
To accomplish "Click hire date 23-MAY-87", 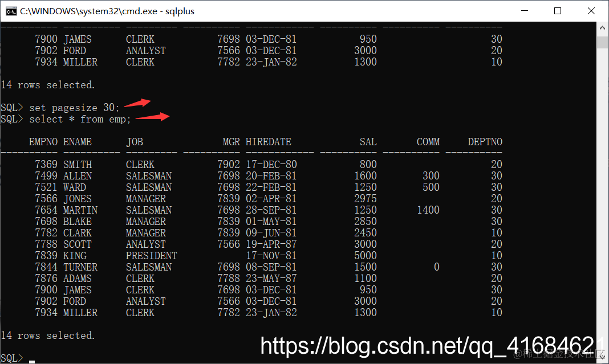I will [x=271, y=279].
